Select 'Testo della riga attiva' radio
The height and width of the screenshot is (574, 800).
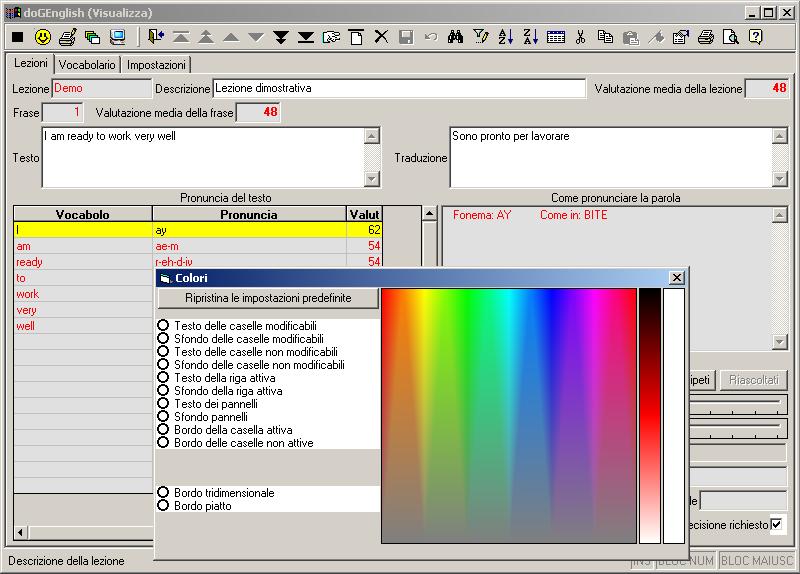point(163,377)
